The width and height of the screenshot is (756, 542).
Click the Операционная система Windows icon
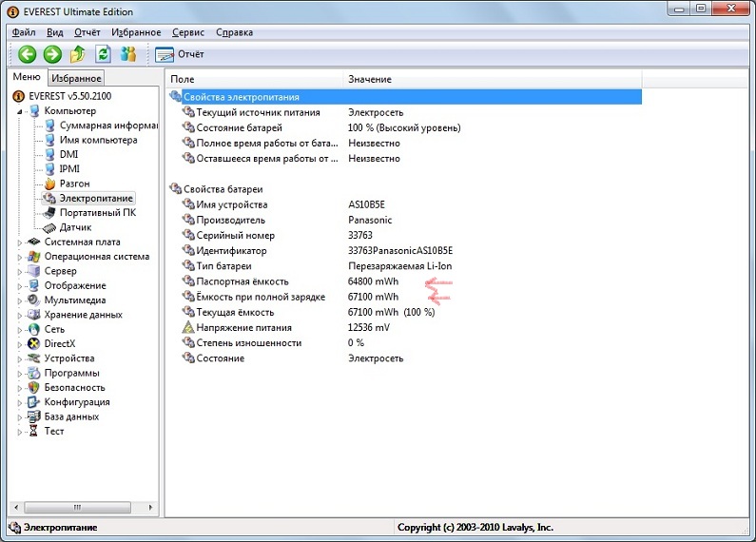[x=33, y=257]
